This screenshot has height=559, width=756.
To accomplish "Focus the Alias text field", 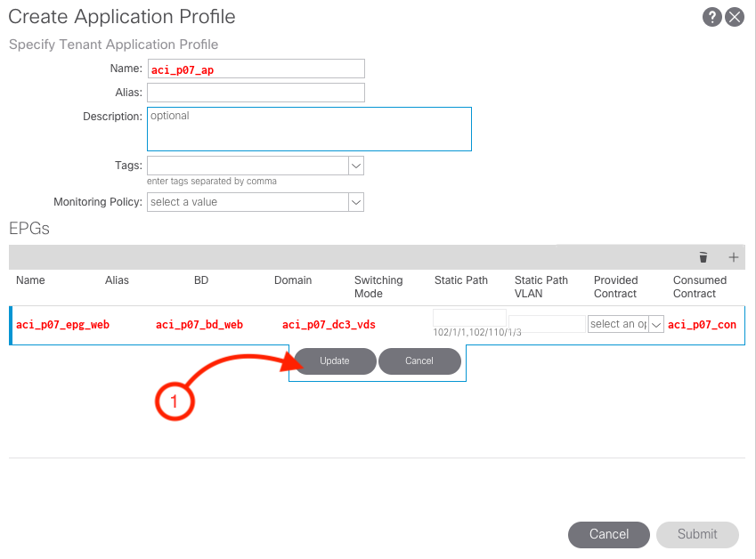I will [x=256, y=93].
